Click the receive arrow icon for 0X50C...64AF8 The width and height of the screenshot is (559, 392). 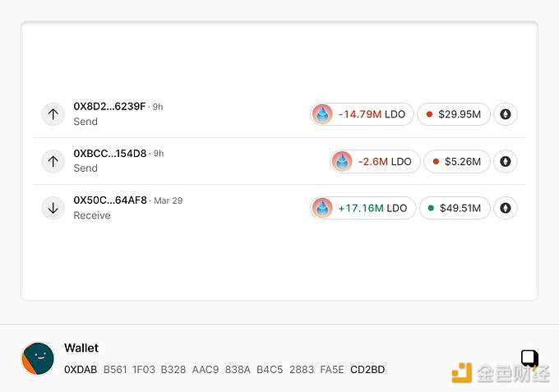53,208
